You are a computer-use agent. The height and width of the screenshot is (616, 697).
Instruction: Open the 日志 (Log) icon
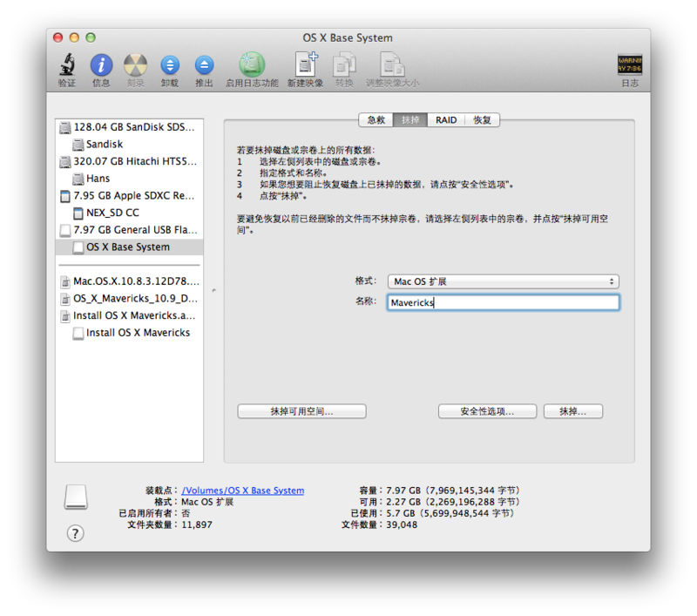(x=629, y=64)
